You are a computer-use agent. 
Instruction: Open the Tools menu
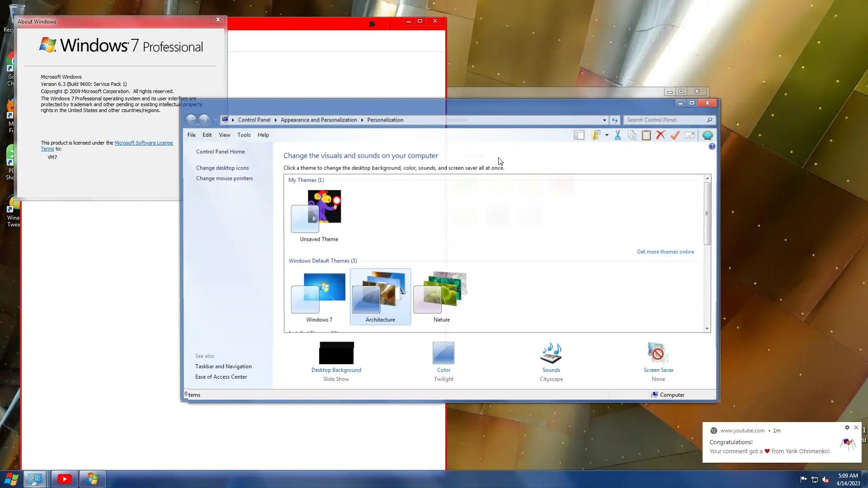click(244, 135)
